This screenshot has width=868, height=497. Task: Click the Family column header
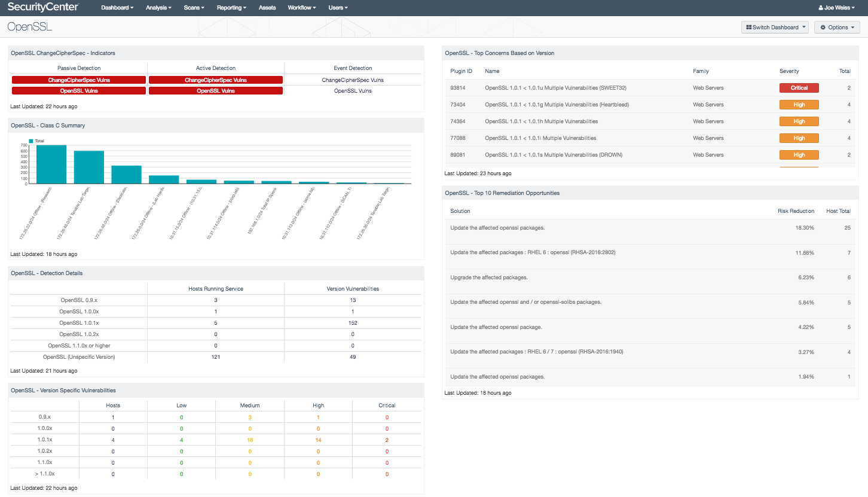[x=701, y=71]
